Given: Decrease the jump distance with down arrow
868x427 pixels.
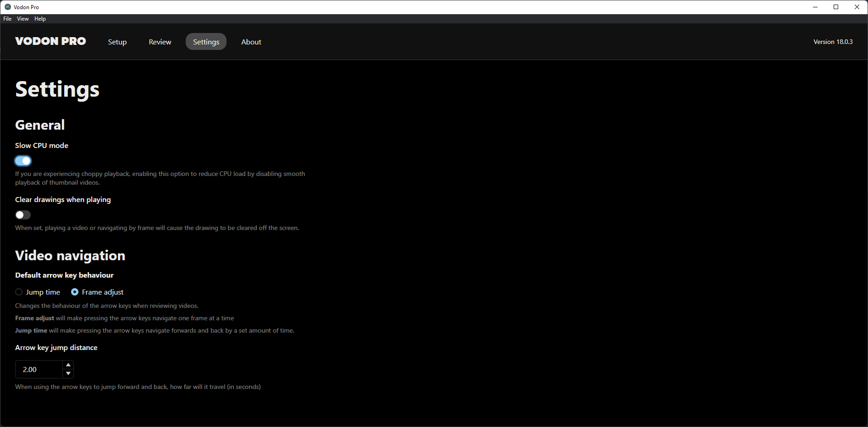Looking at the screenshot, I should pyautogui.click(x=68, y=373).
